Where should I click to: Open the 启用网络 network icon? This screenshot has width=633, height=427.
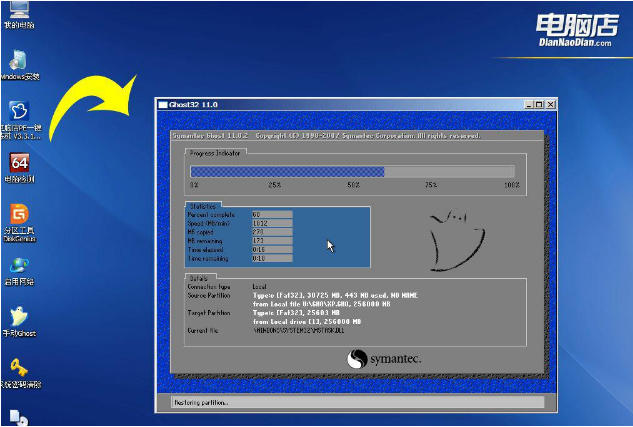(18, 267)
